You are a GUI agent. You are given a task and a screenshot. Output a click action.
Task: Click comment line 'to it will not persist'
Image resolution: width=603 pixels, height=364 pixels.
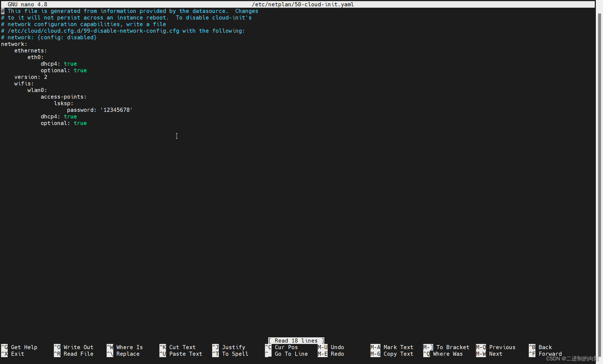click(x=126, y=18)
